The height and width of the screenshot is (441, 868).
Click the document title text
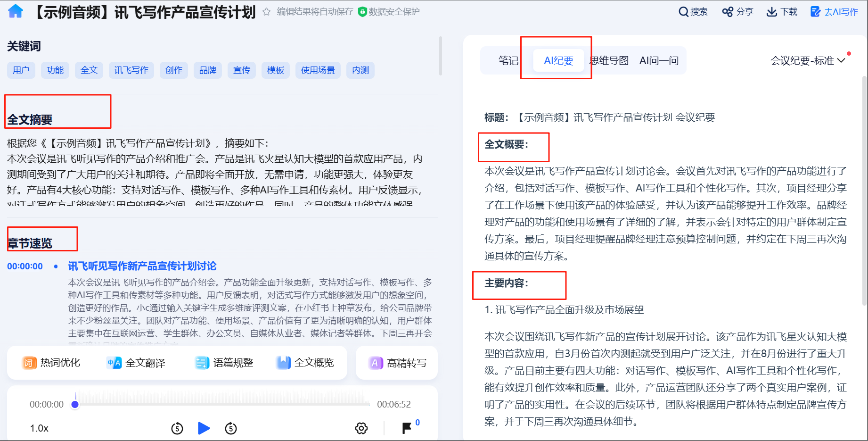143,12
